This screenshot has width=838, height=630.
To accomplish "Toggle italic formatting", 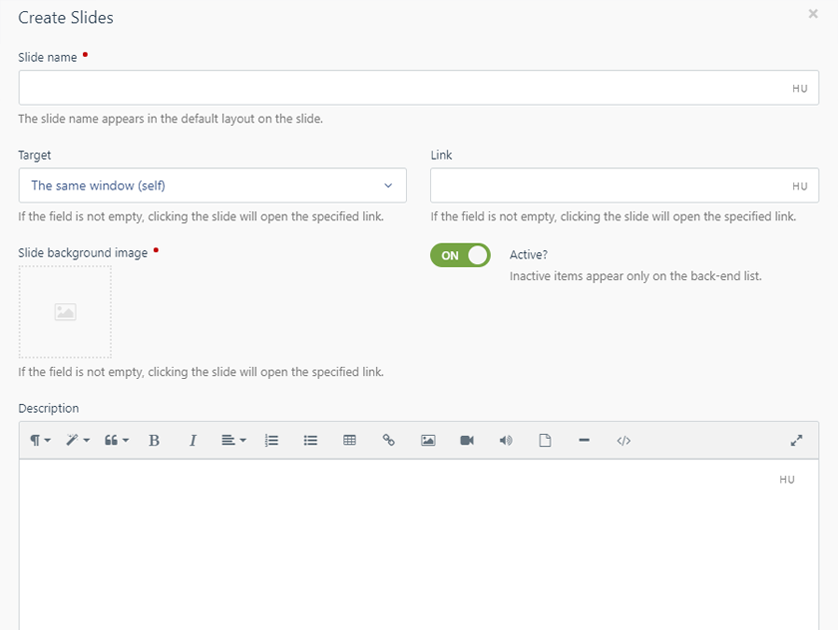I will [193, 440].
